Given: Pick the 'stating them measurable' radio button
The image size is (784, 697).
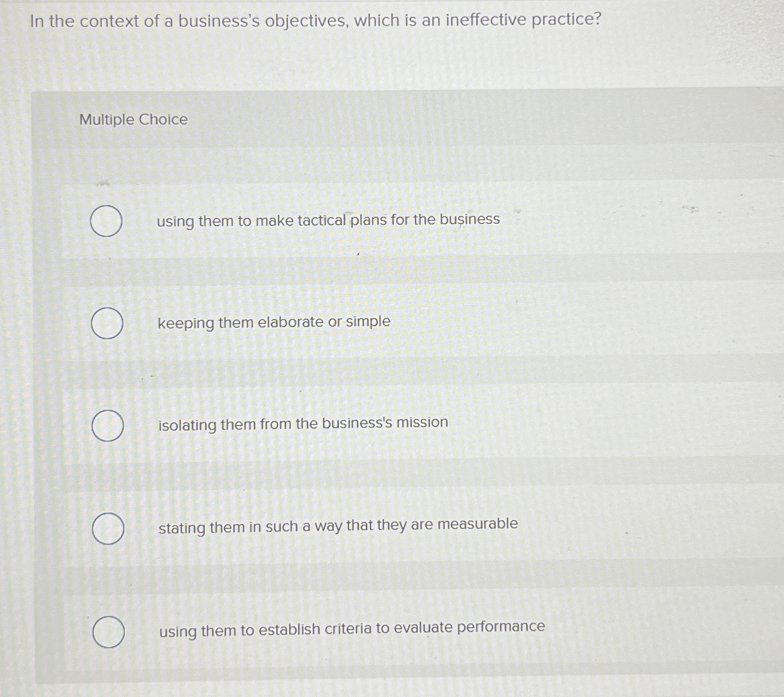Looking at the screenshot, I should pyautogui.click(x=108, y=528).
